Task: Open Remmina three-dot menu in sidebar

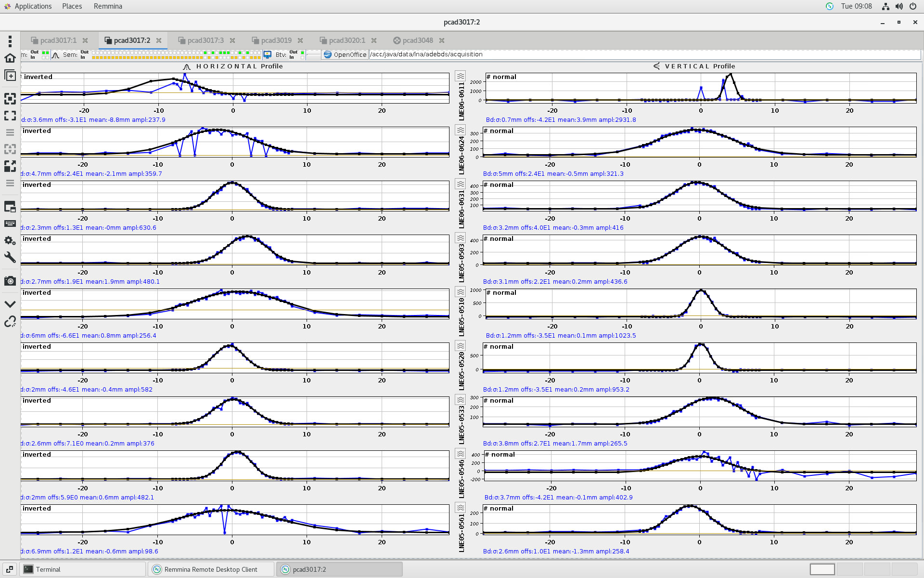Action: click(x=10, y=41)
